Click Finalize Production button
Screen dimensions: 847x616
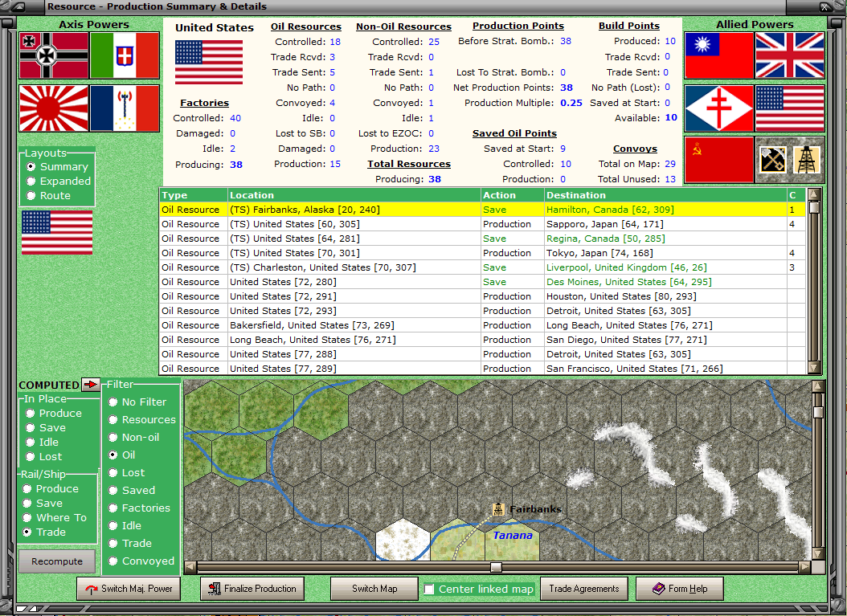coord(252,589)
